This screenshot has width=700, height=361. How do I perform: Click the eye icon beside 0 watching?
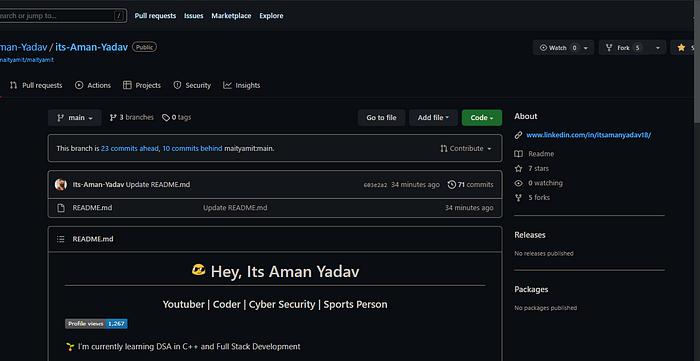coord(518,183)
